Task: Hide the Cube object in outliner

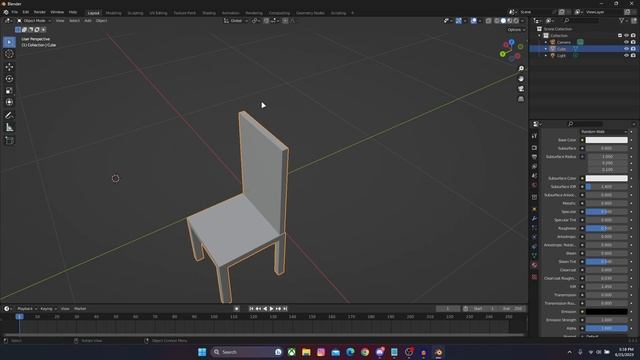Action: [626, 49]
